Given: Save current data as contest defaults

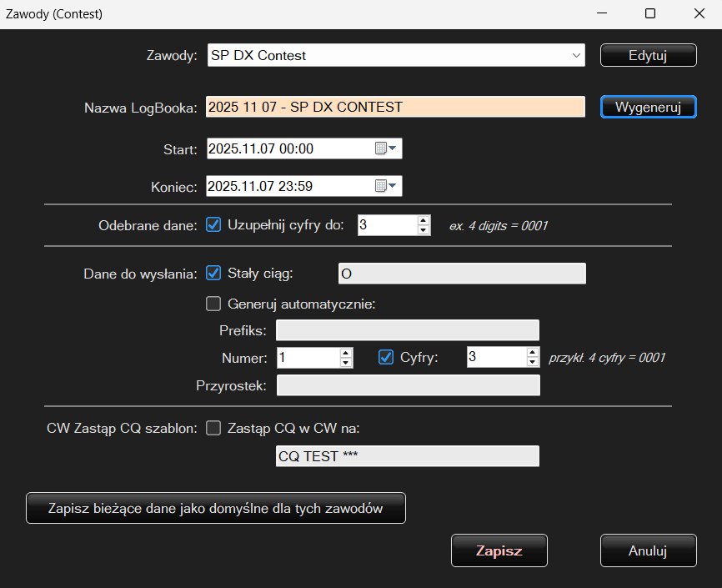Looking at the screenshot, I should [216, 508].
